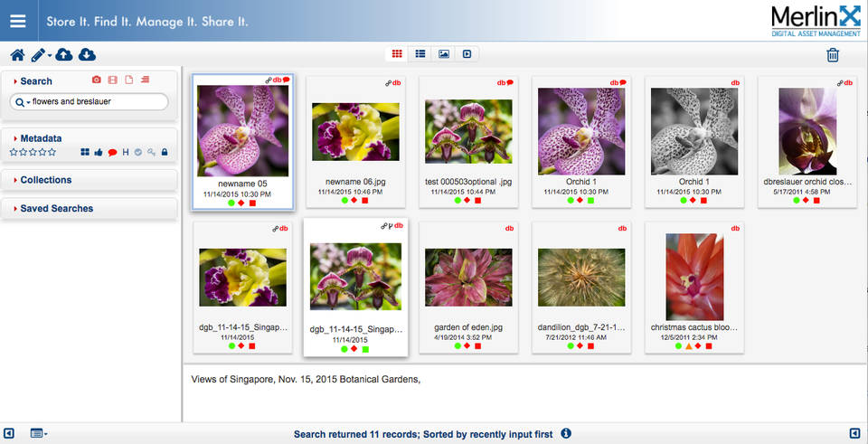This screenshot has height=444, width=868.
Task: Toggle the lock icon in Metadata
Action: tap(165, 152)
